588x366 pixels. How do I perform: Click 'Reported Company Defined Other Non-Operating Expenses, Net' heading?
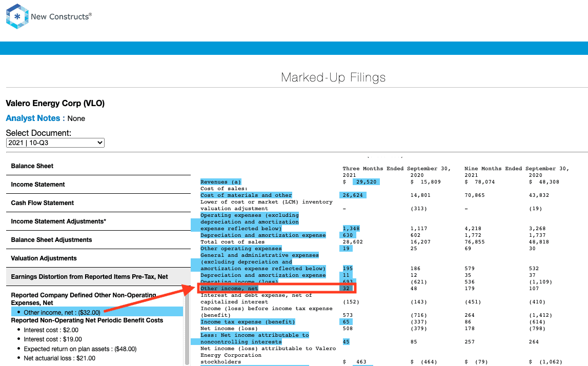84,299
